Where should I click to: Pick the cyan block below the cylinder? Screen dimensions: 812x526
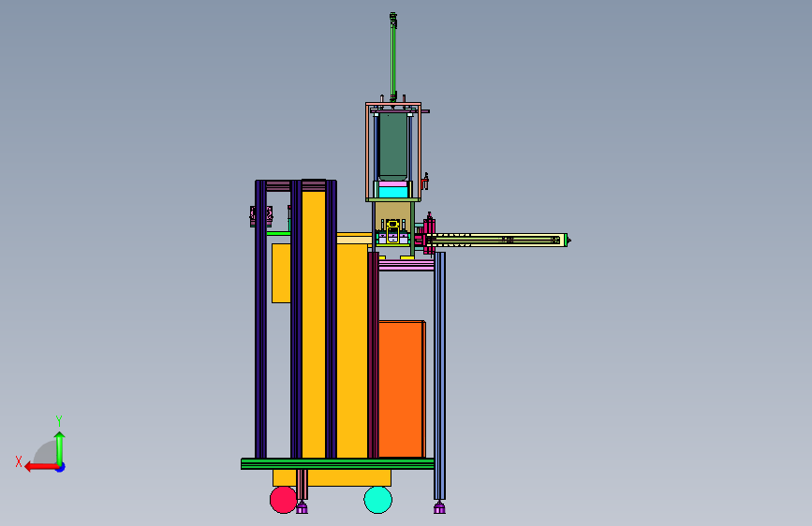pyautogui.click(x=393, y=192)
